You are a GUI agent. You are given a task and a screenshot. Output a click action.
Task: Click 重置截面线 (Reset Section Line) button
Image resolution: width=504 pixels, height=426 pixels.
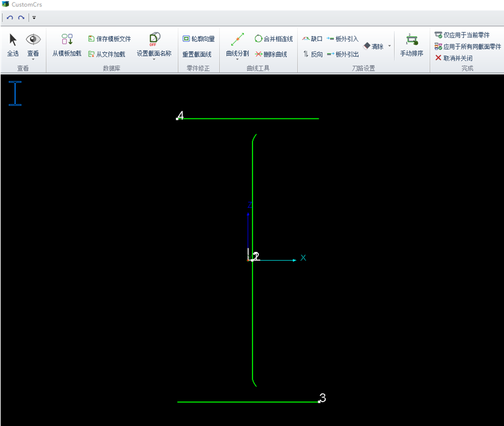(x=197, y=54)
